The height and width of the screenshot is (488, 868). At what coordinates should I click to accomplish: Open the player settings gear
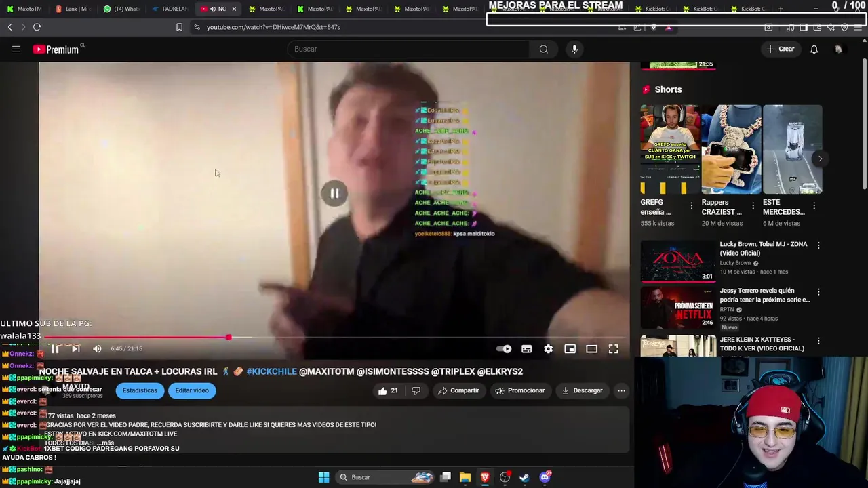pos(548,349)
